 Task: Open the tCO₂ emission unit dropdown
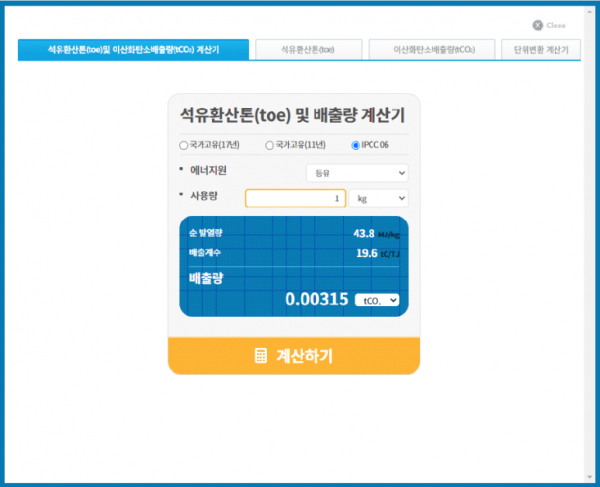[377, 300]
